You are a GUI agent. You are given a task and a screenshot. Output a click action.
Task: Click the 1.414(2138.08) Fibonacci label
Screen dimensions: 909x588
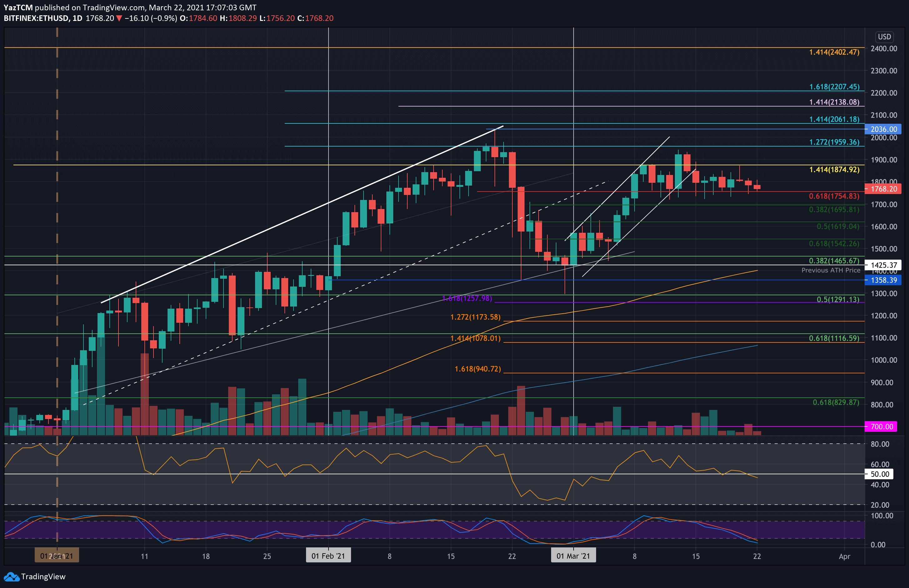tap(834, 102)
